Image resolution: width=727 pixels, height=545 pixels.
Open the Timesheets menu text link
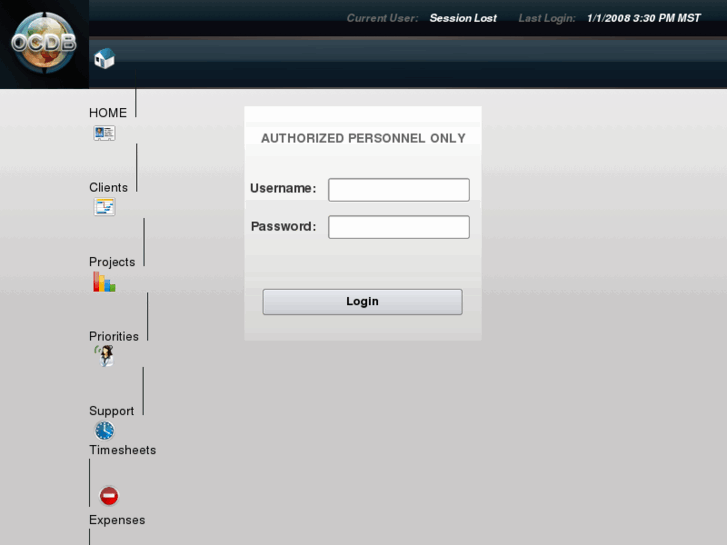pyautogui.click(x=123, y=450)
